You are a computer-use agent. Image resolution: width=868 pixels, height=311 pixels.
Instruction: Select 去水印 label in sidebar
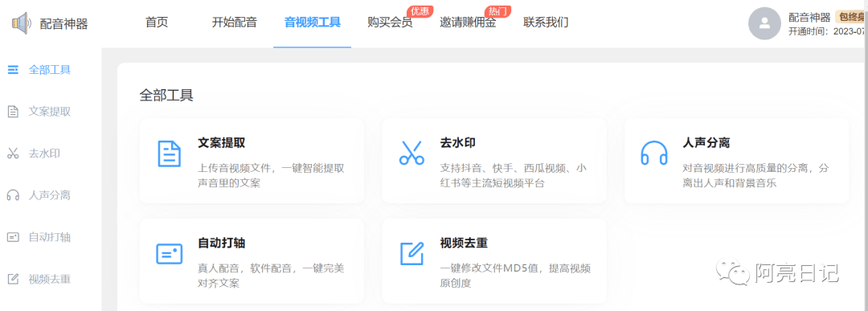[44, 153]
